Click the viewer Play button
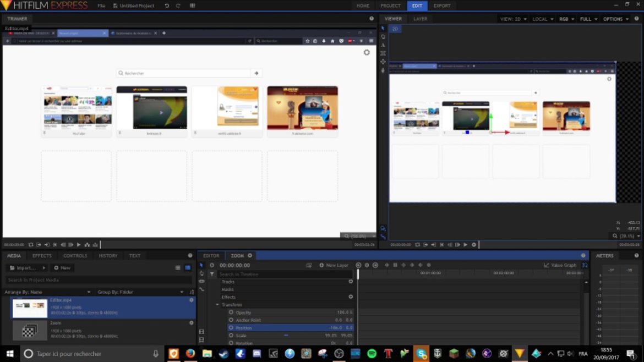644x362 pixels. 465,245
